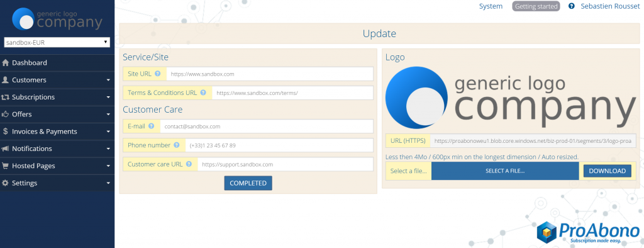Open the Notifications sidebar menu
The width and height of the screenshot is (644, 248).
(x=57, y=149)
